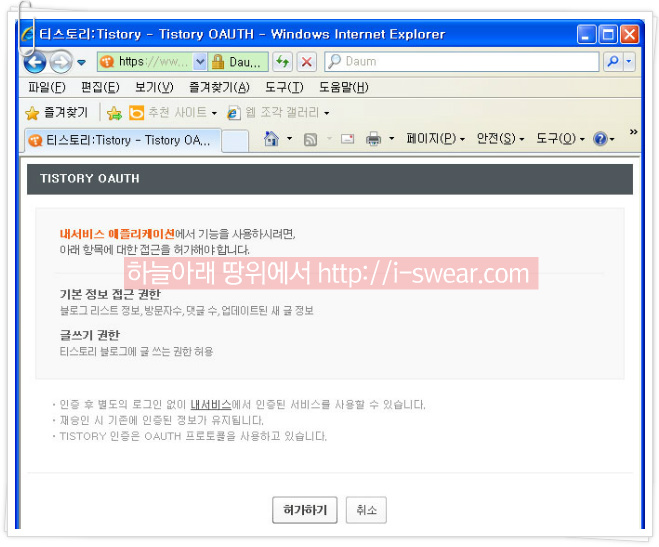Click the 즐겨찾기 favorites star button
This screenshot has height=547, width=659.
pos(56,113)
